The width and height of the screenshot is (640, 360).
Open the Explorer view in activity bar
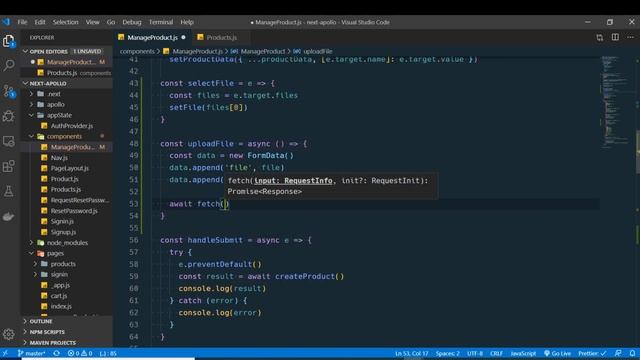(x=9, y=41)
